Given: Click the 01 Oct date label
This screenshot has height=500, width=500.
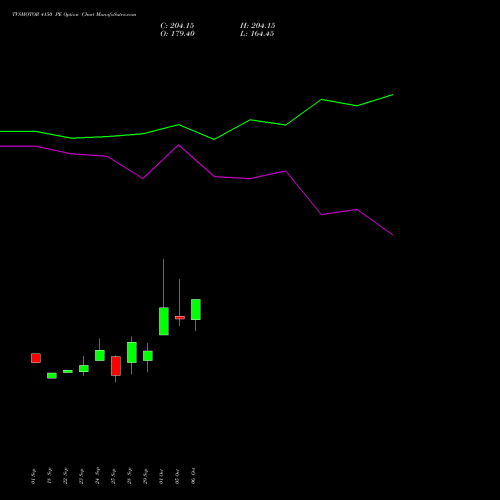Looking at the screenshot, I should click(161, 476).
